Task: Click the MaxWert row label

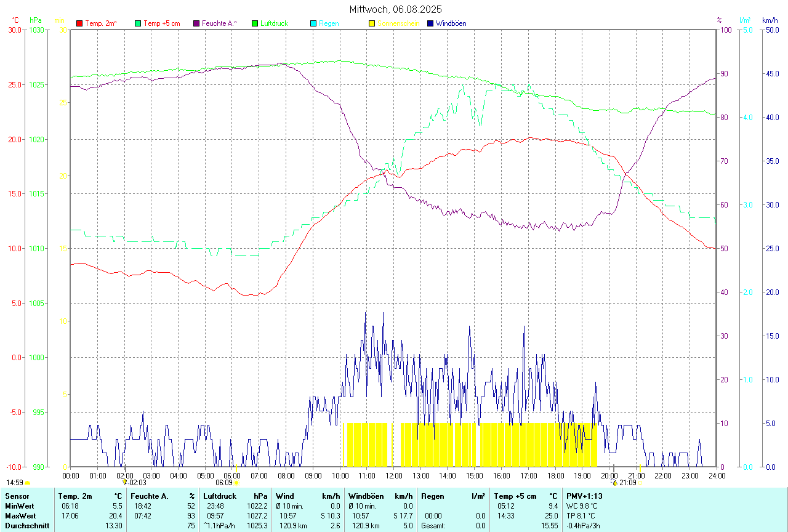Action: click(x=19, y=515)
